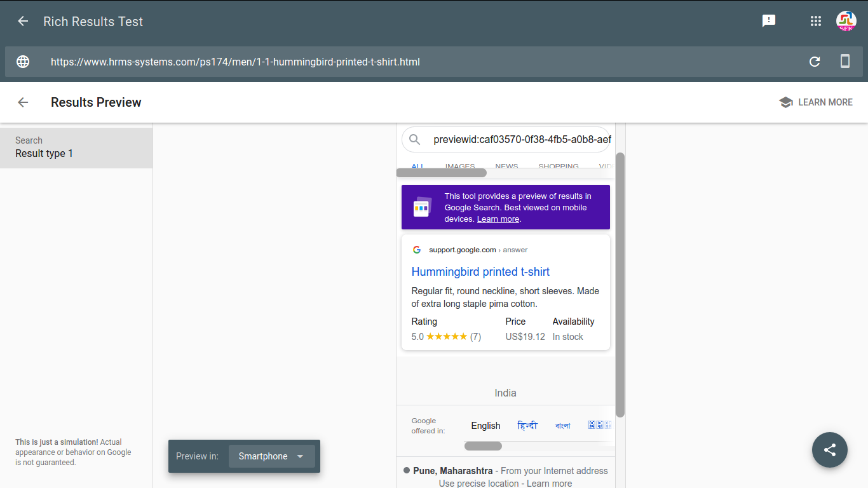Reload the tested URL with refresh icon
This screenshot has width=868, height=488.
coord(815,62)
